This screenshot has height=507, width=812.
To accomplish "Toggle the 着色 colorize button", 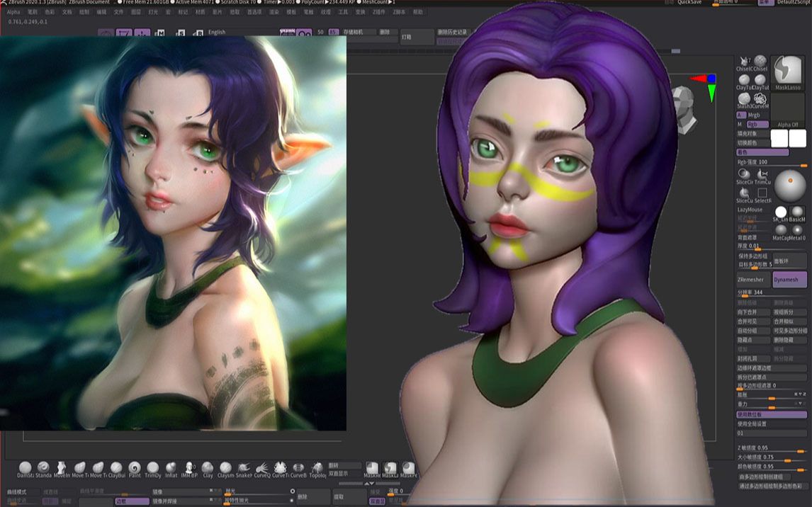I will [762, 152].
